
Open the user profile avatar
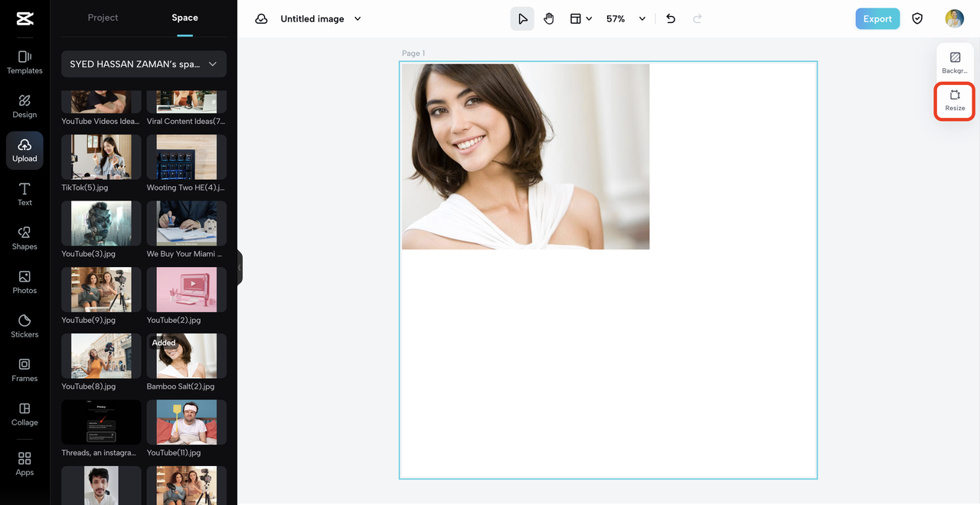(x=954, y=18)
